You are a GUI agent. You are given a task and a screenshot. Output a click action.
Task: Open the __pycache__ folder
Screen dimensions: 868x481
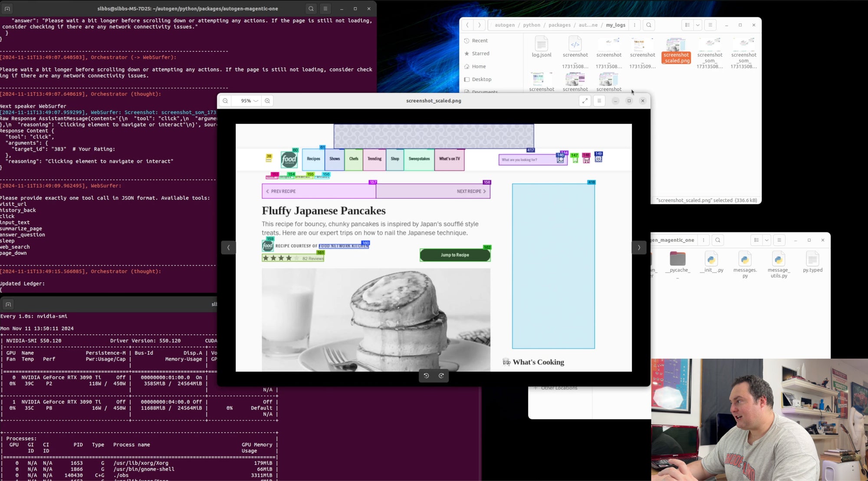(678, 264)
